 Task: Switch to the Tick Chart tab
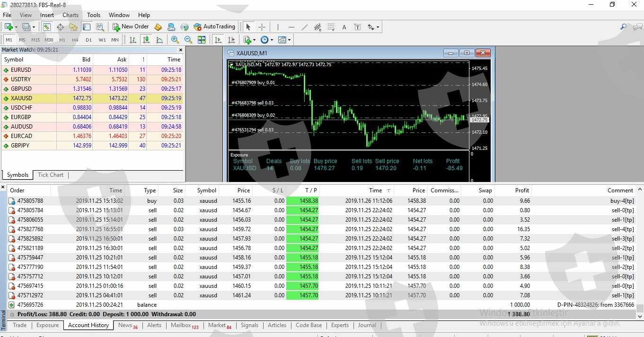(50, 175)
